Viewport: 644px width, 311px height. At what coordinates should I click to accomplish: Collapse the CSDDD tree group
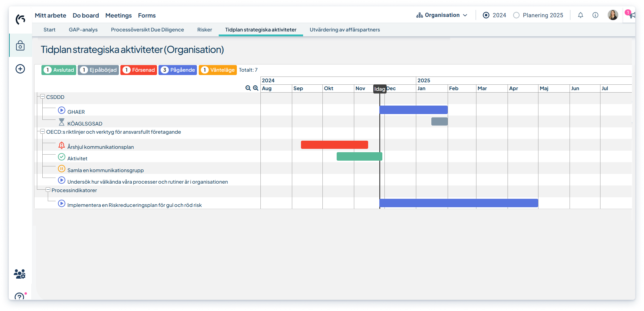tap(43, 97)
